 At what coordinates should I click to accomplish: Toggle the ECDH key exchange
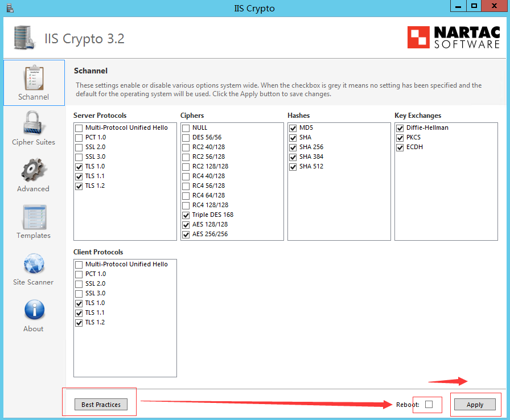coord(400,147)
